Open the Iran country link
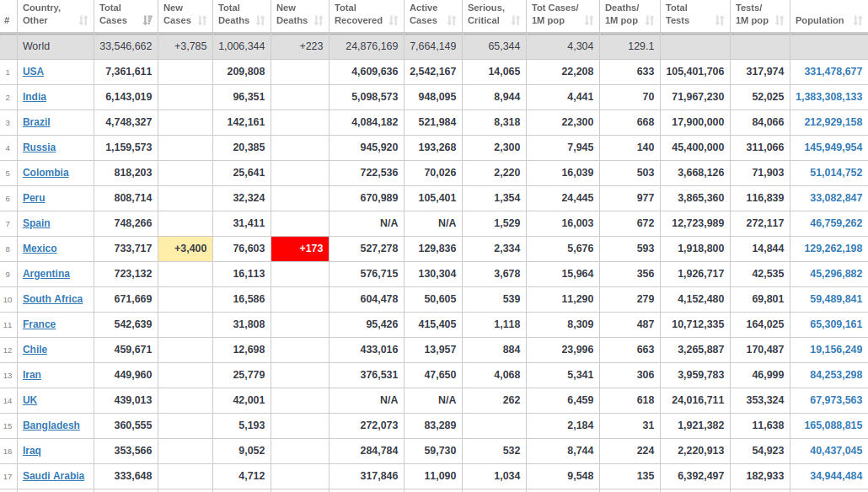The image size is (868, 492). [32, 375]
